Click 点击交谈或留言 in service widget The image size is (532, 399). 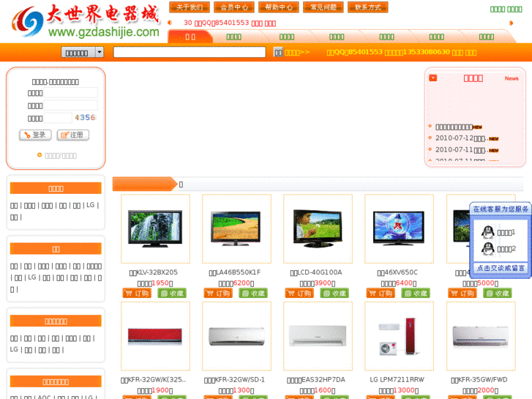[x=501, y=268]
